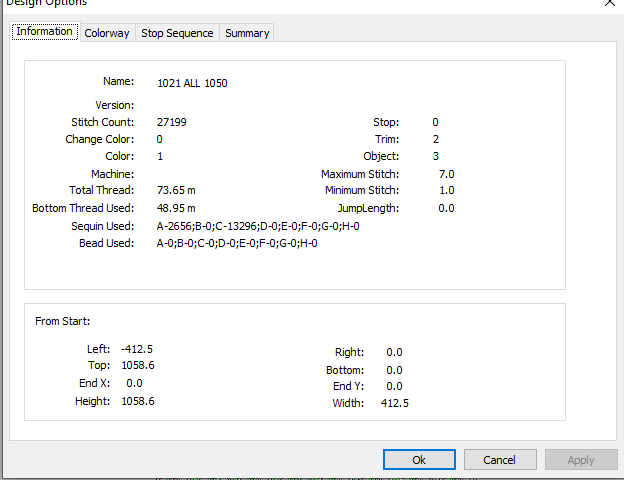Click the Stitch Count label

(103, 122)
